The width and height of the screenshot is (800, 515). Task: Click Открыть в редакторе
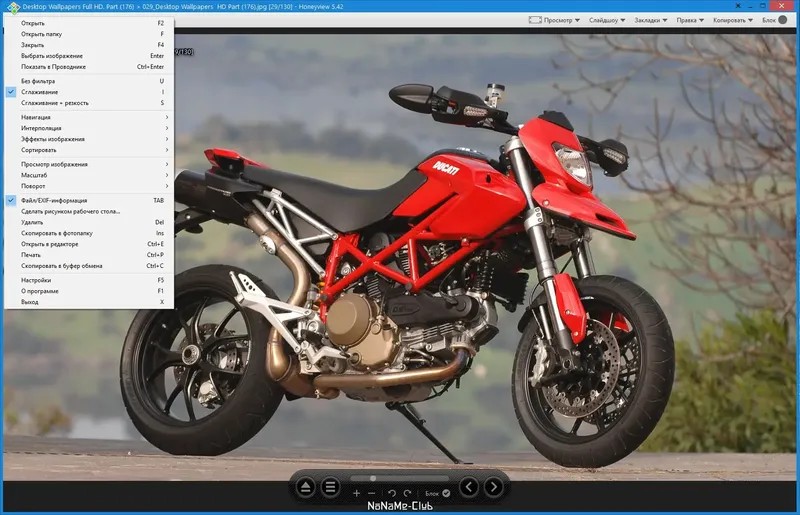click(89, 244)
